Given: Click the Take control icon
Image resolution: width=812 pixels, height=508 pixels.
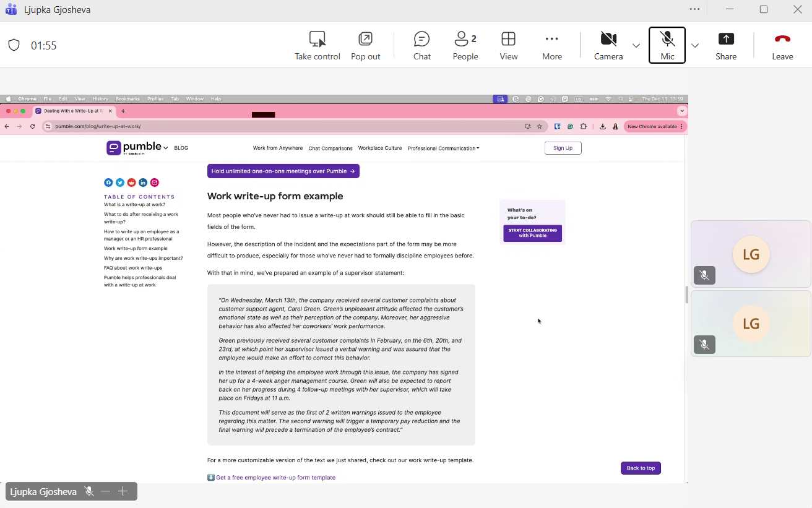Looking at the screenshot, I should click(x=317, y=38).
